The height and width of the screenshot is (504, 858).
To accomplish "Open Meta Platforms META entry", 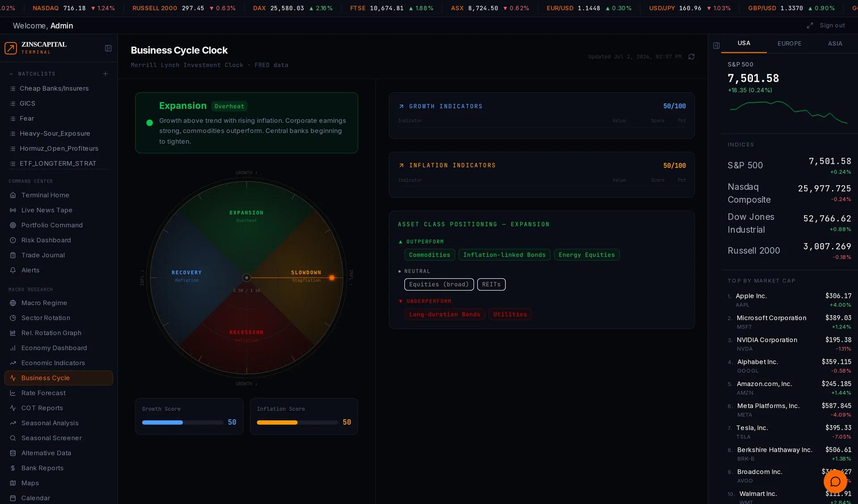I will click(x=789, y=410).
